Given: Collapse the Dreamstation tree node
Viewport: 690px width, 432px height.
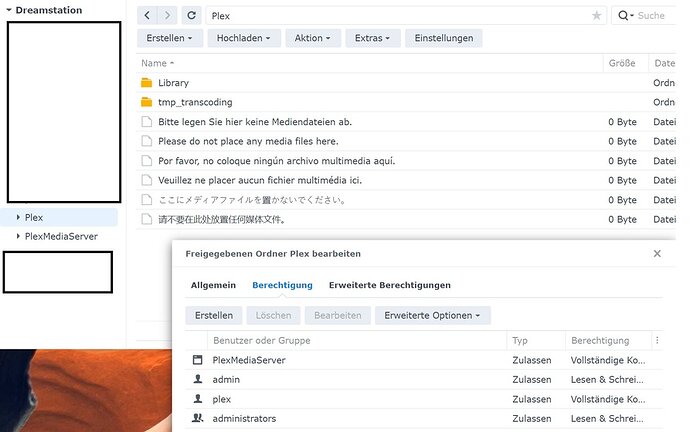Looking at the screenshot, I should click(8, 10).
